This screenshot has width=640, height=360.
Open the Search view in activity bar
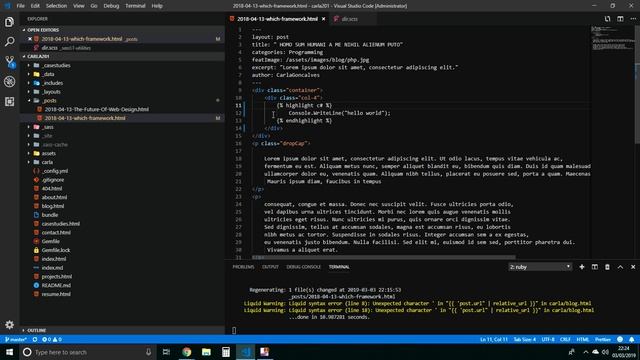pyautogui.click(x=9, y=42)
